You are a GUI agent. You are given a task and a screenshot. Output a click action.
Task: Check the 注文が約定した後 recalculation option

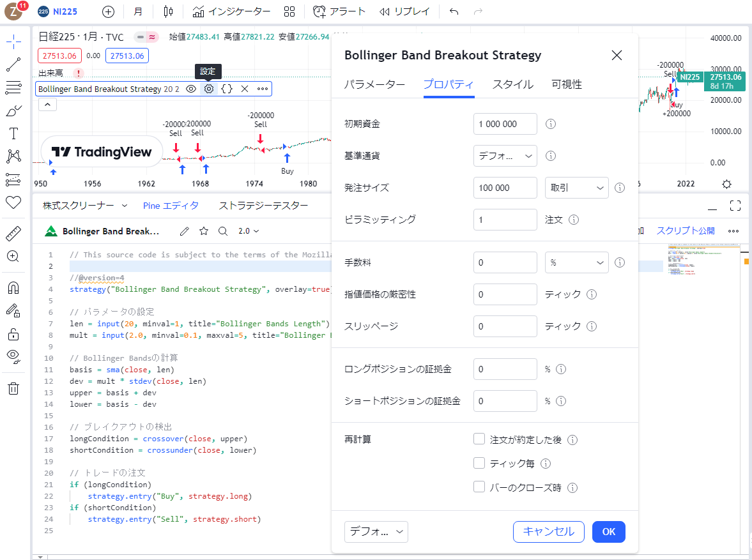pyautogui.click(x=479, y=439)
